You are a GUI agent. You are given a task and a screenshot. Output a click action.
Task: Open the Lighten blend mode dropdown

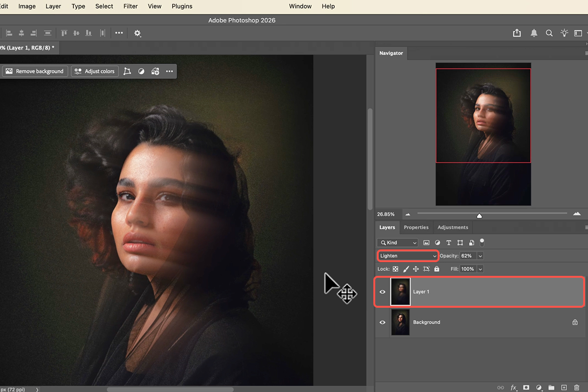point(408,256)
